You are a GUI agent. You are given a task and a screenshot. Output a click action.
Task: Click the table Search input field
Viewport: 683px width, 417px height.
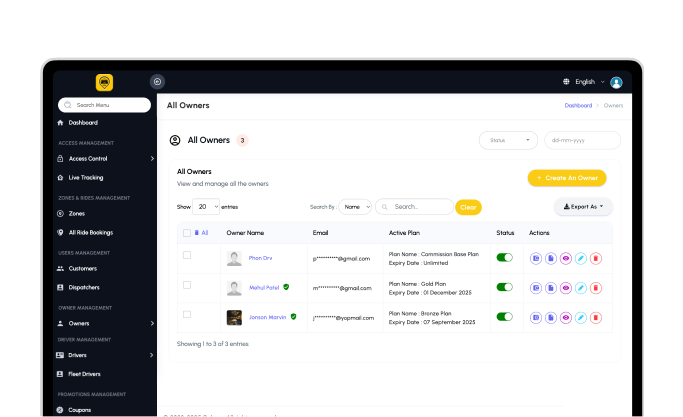[x=414, y=207]
